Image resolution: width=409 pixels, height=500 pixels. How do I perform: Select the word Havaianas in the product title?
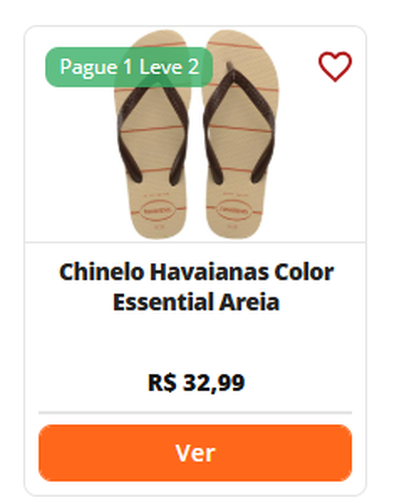209,272
